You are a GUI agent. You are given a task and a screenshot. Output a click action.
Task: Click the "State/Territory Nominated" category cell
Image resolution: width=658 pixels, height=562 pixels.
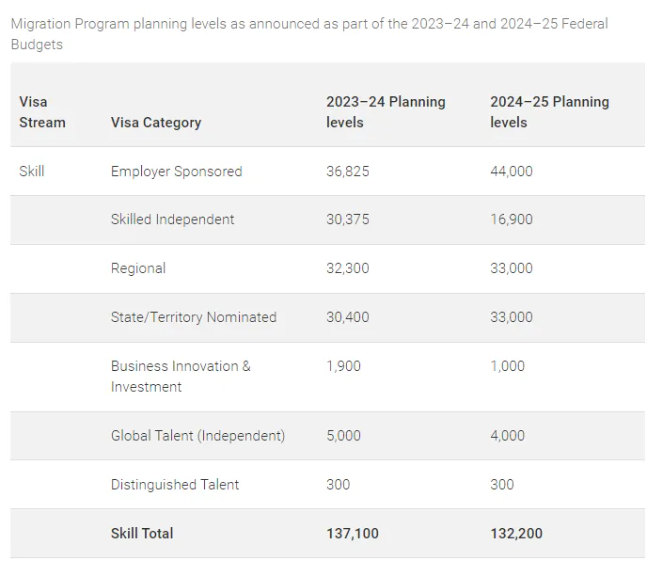(193, 317)
